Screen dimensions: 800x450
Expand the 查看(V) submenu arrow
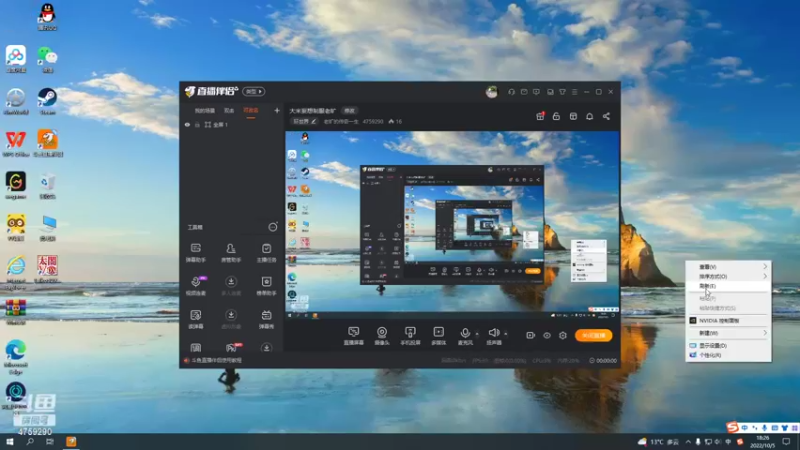(x=765, y=266)
